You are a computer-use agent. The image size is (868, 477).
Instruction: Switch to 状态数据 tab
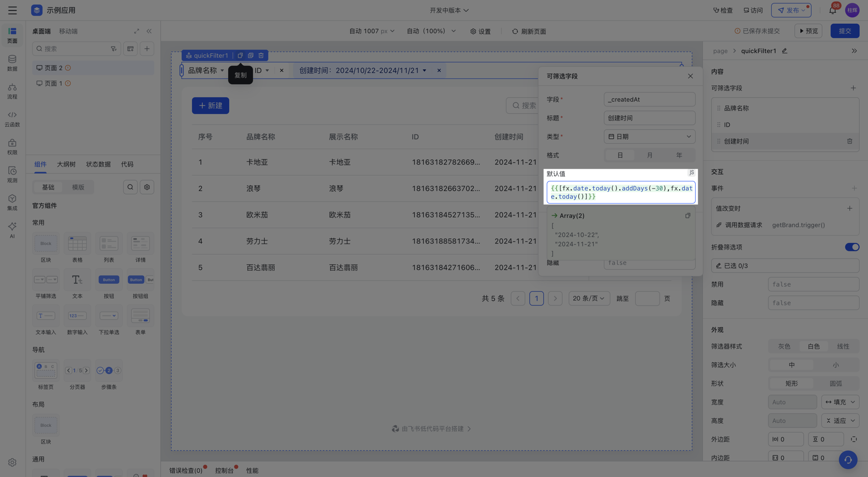tap(98, 164)
